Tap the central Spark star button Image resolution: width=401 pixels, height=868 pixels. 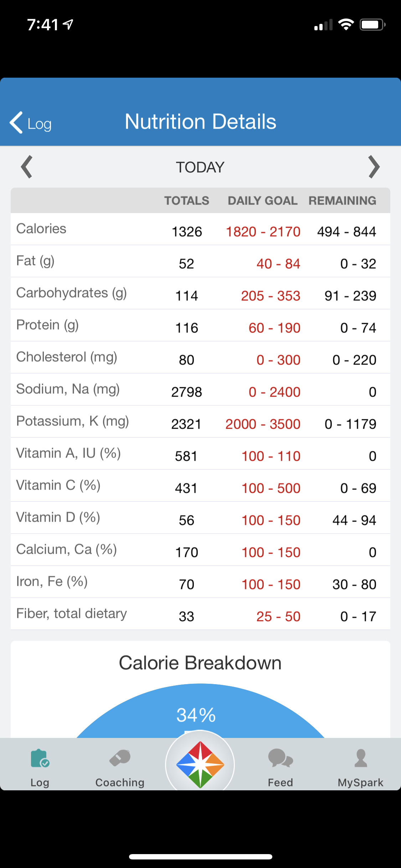[200, 764]
